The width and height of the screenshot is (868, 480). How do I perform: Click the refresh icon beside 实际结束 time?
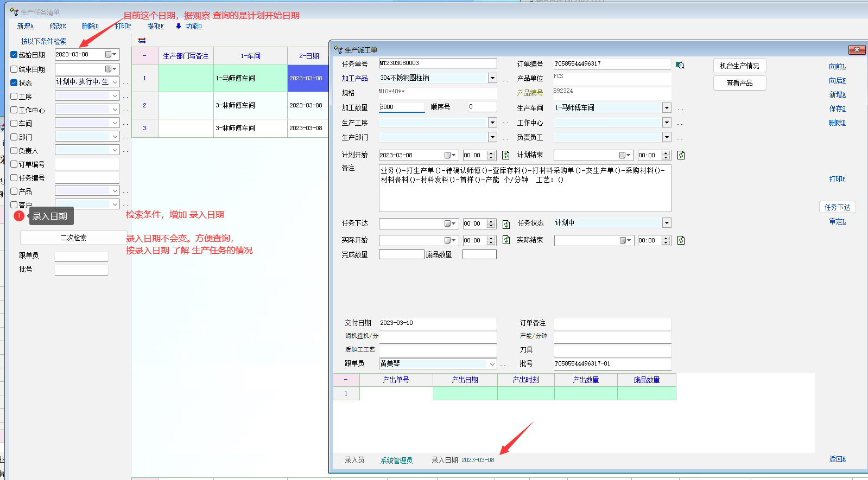pos(681,240)
